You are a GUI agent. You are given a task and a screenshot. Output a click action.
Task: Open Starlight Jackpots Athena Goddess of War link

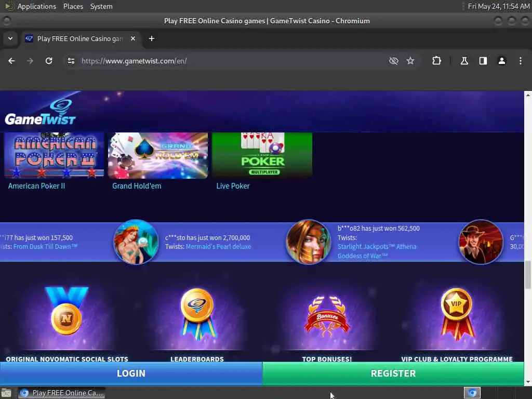377,251
